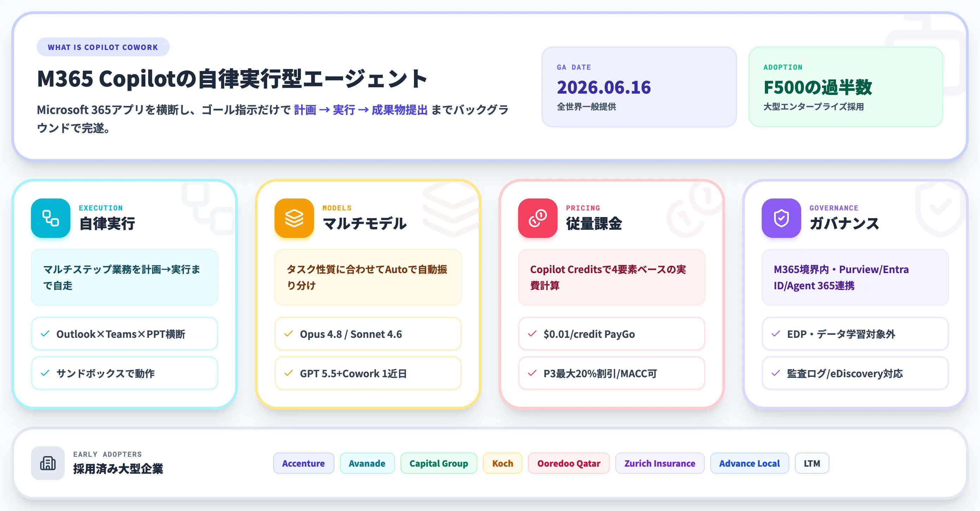This screenshot has width=980, height=511.
Task: Select the Ooredoo Qatar tag
Action: (569, 463)
